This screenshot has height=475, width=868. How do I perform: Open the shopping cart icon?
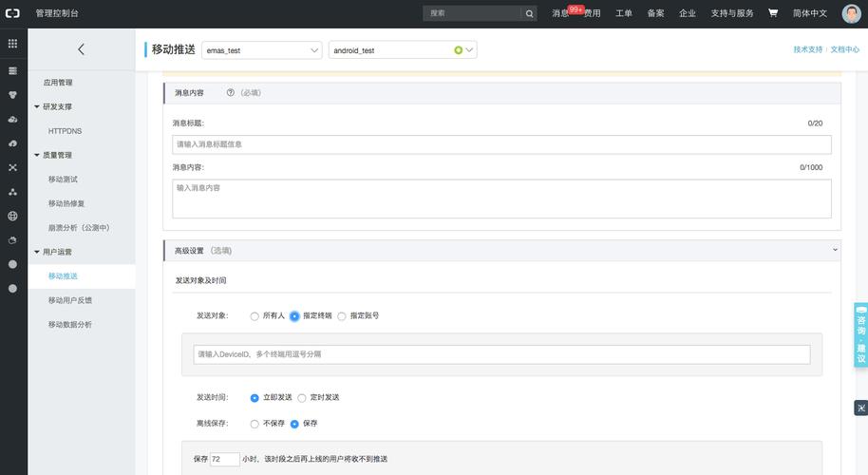[x=773, y=12]
